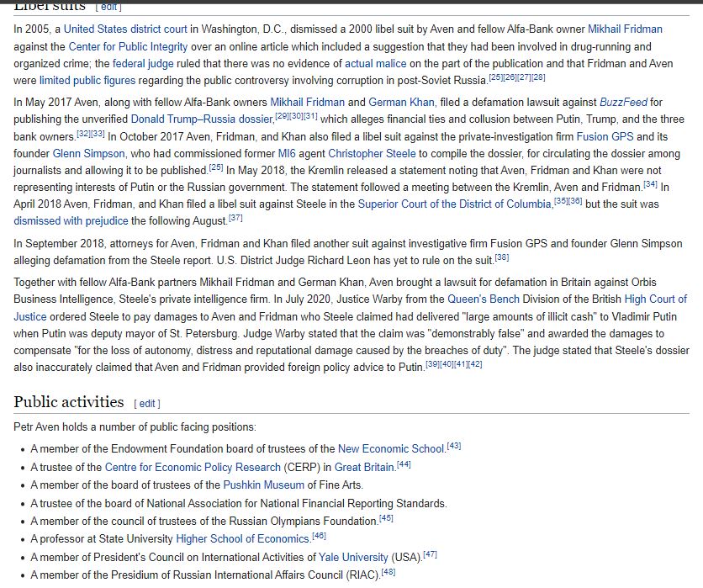Visit the Fusion GPS link
703x588 pixels.
coord(605,137)
